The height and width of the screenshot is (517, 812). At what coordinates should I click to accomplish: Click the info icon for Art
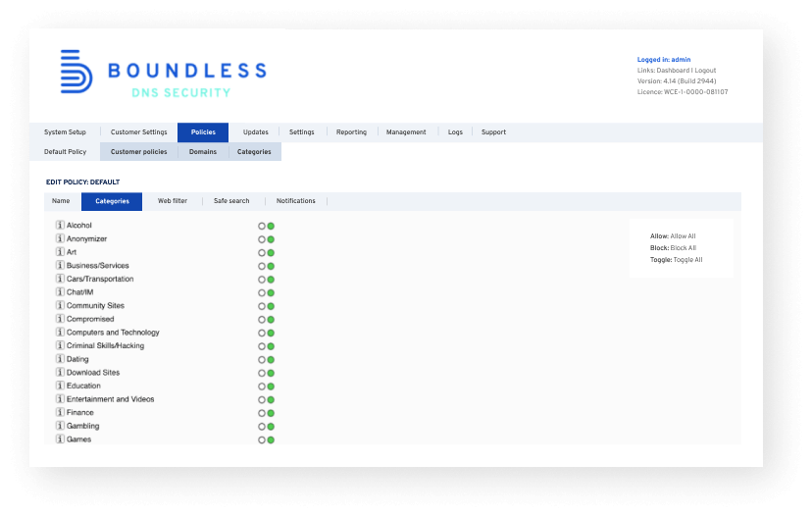click(60, 252)
